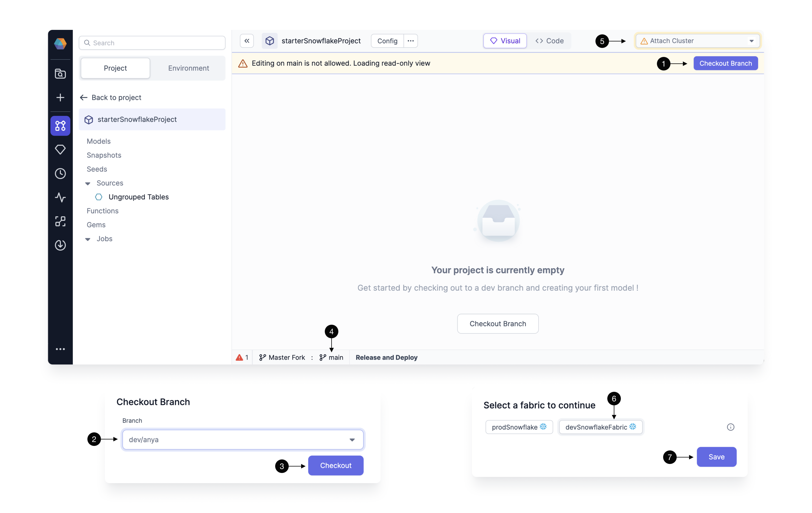The height and width of the screenshot is (513, 812).
Task: Collapse the Jobs tree node
Action: [88, 239]
